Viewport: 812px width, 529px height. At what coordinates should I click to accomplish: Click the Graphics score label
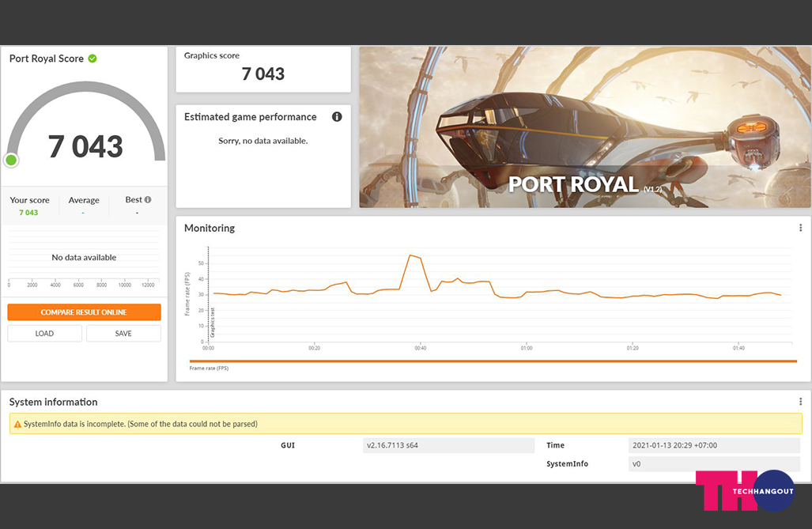[212, 55]
